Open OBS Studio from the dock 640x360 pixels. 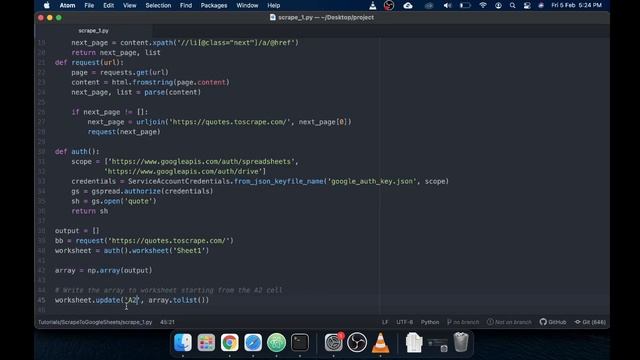357,342
